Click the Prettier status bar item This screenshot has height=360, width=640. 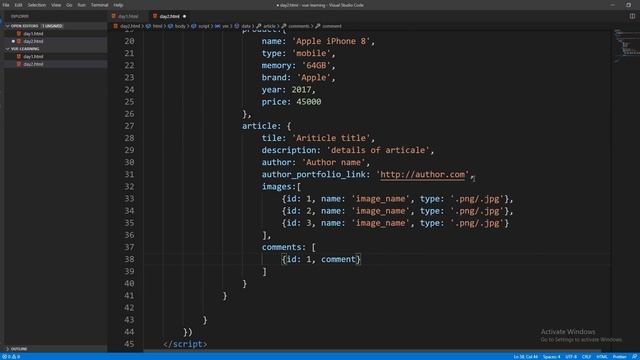(619, 357)
